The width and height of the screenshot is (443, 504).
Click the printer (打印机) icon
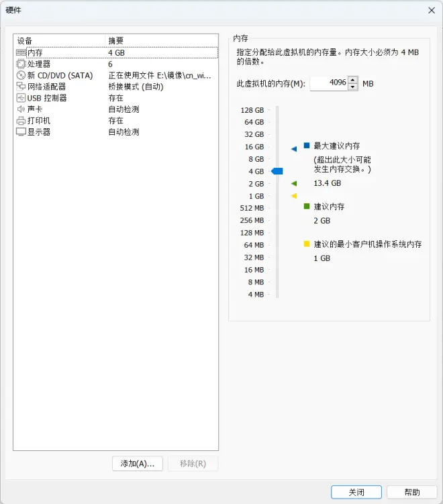(x=21, y=121)
